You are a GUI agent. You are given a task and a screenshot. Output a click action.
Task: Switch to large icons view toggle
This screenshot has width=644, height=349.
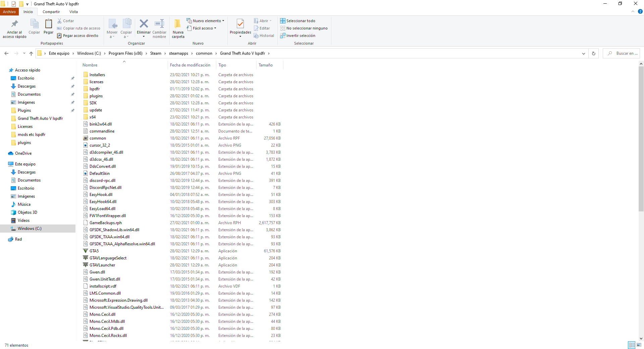(x=639, y=345)
